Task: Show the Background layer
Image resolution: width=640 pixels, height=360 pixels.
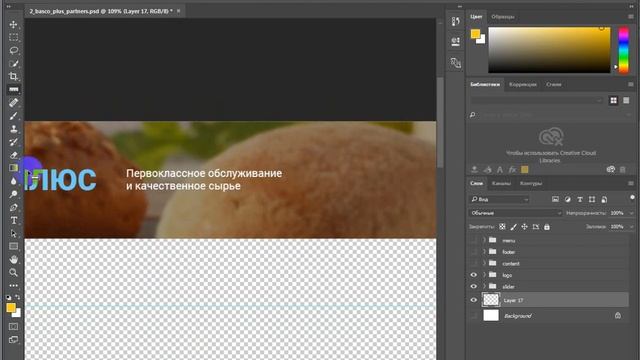Action: [x=473, y=316]
